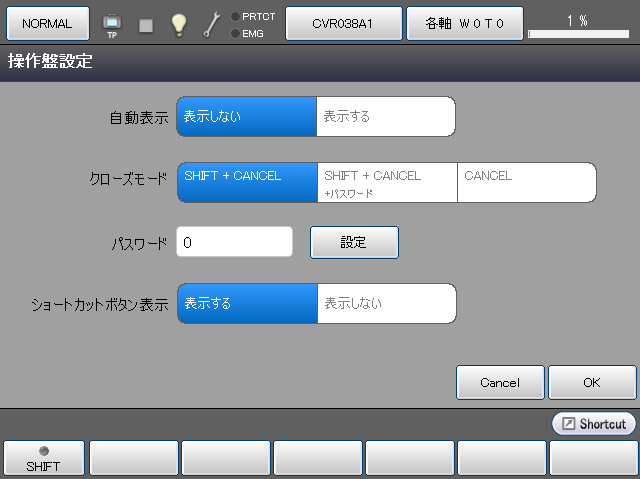
Task: Set 自動表示 to 表示しない
Action: coord(247,116)
